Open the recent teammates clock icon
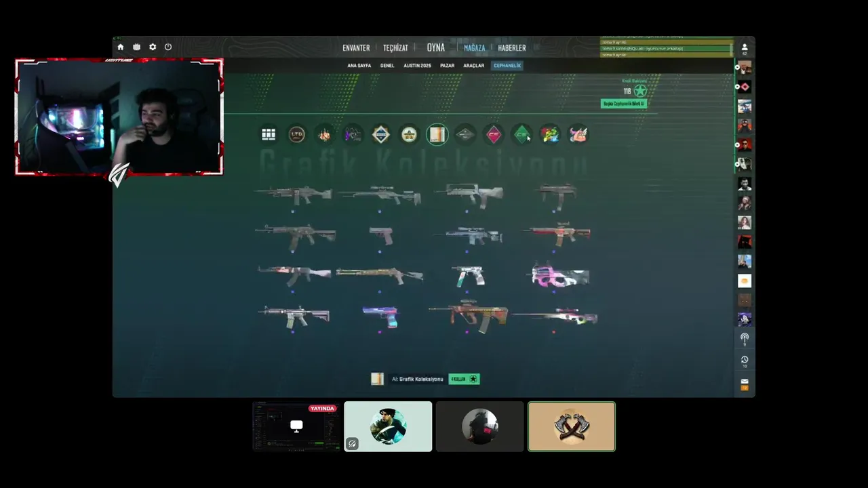This screenshot has width=868, height=488. [745, 361]
